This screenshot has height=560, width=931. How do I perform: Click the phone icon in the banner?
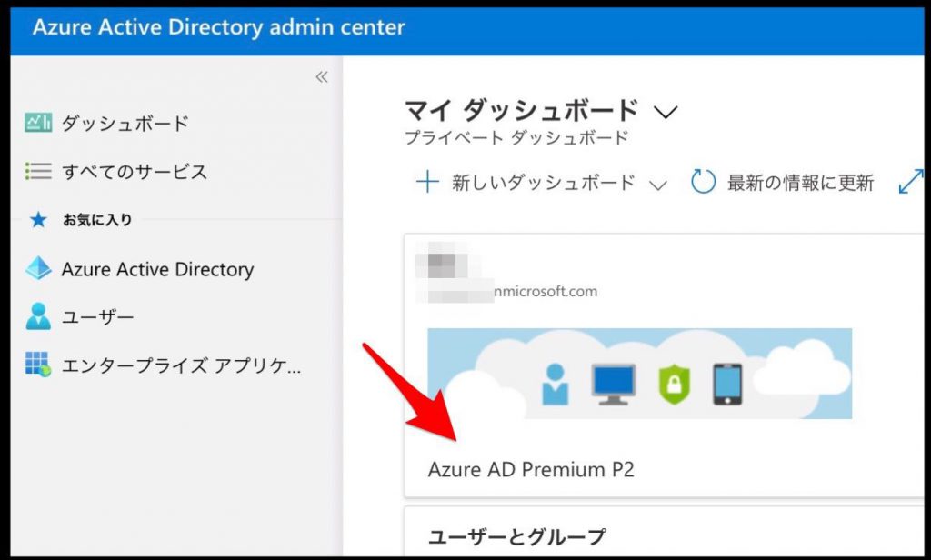click(727, 385)
